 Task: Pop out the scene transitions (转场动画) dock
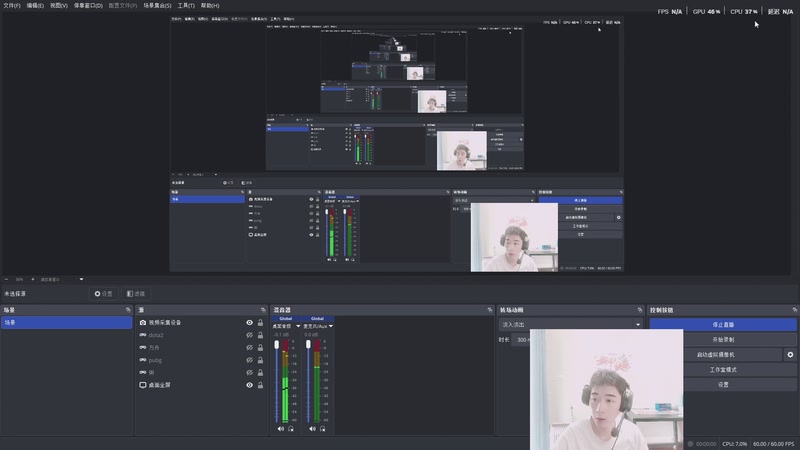click(640, 310)
